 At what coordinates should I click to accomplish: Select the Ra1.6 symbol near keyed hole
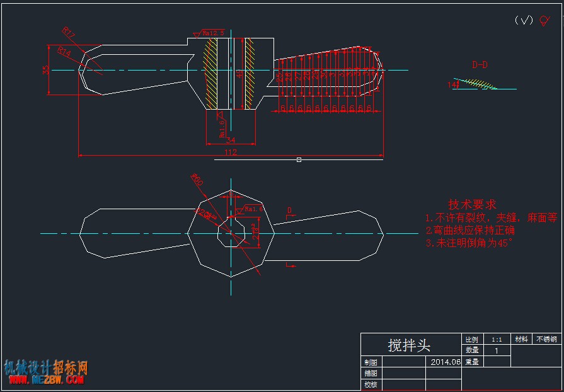pyautogui.click(x=249, y=209)
